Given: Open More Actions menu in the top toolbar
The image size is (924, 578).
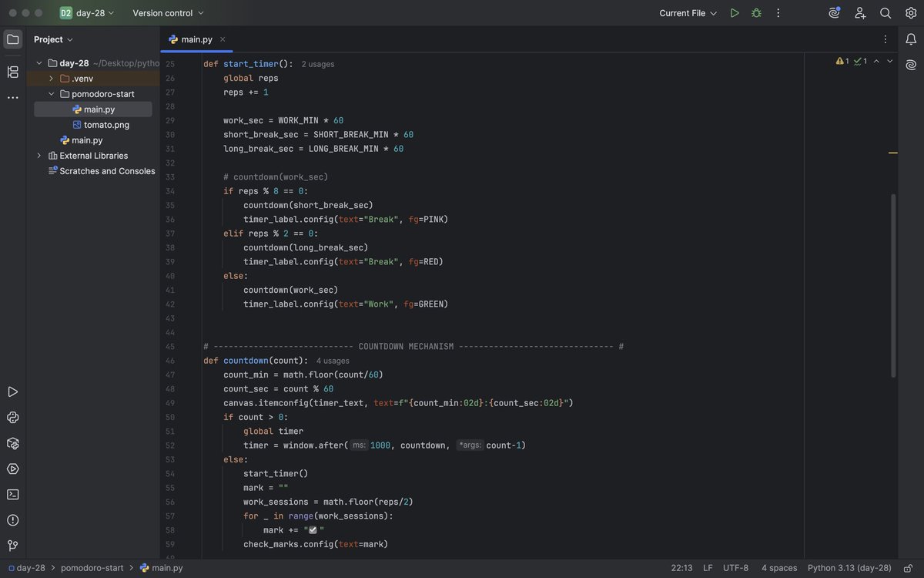Looking at the screenshot, I should click(778, 13).
